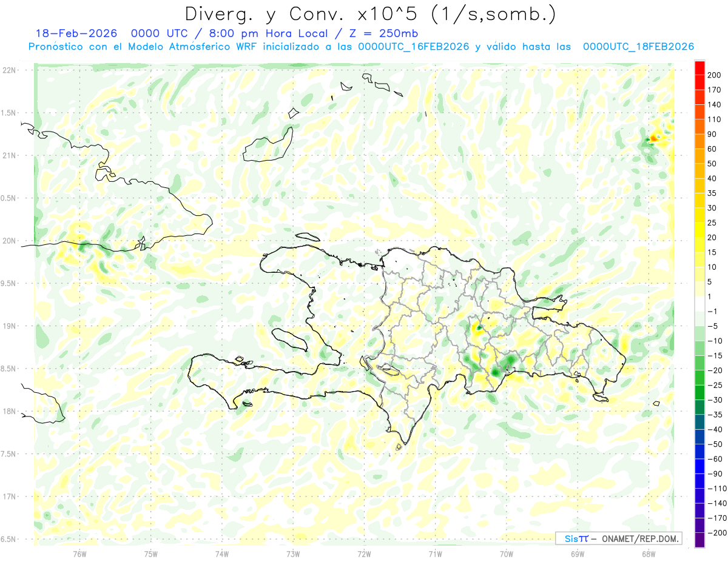Viewport: 728px width, 562px height.
Task: Pick the yellow swatch between 20 and 25
Action: (699, 230)
